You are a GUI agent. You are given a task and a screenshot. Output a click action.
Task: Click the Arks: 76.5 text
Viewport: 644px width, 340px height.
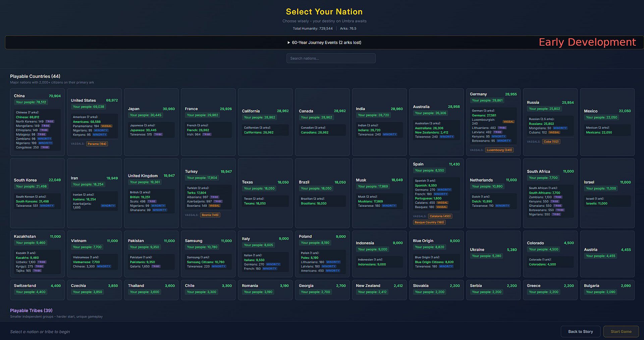tap(348, 29)
